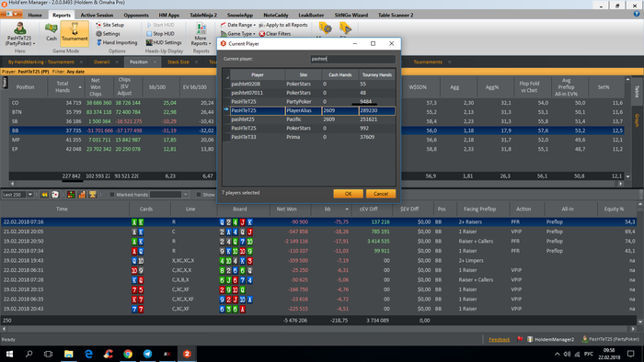Close the Overall report tab
Viewport: 644px width, 362px height.
click(x=117, y=62)
